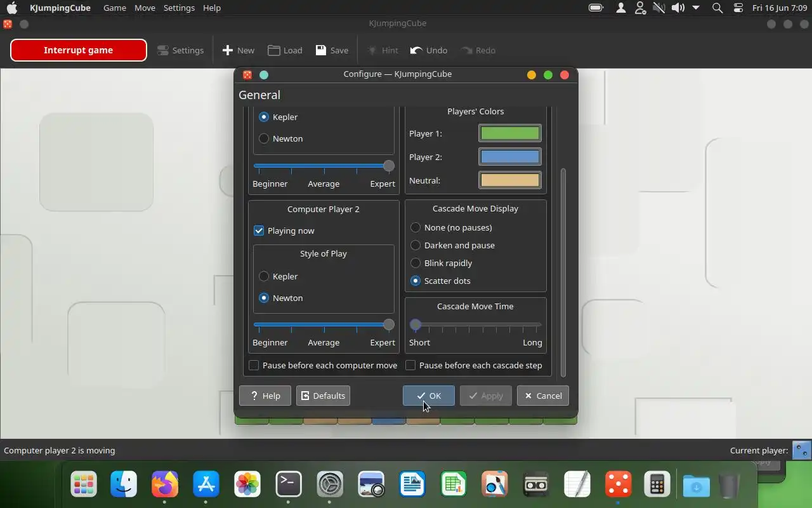Open the Game menu
This screenshot has height=508, width=812.
coord(115,8)
